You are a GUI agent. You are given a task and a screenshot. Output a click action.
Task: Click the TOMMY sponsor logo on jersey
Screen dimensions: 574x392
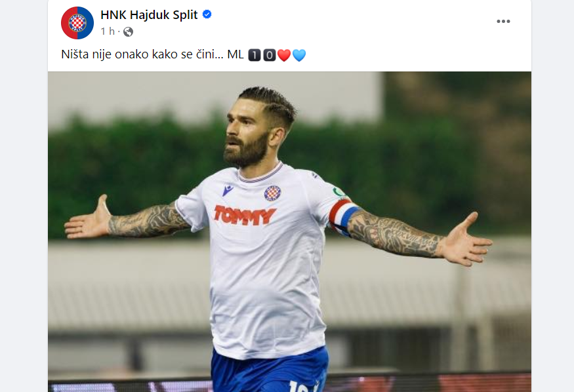245,216
